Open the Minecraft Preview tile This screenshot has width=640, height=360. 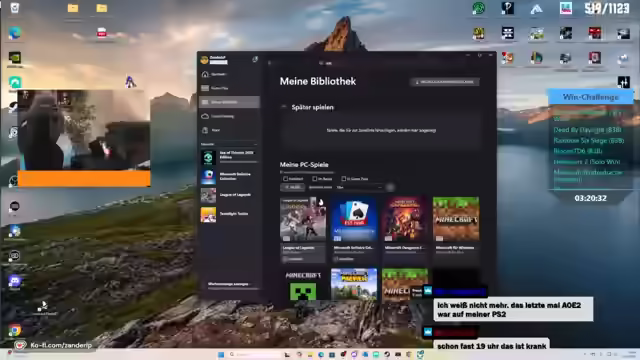tap(354, 285)
